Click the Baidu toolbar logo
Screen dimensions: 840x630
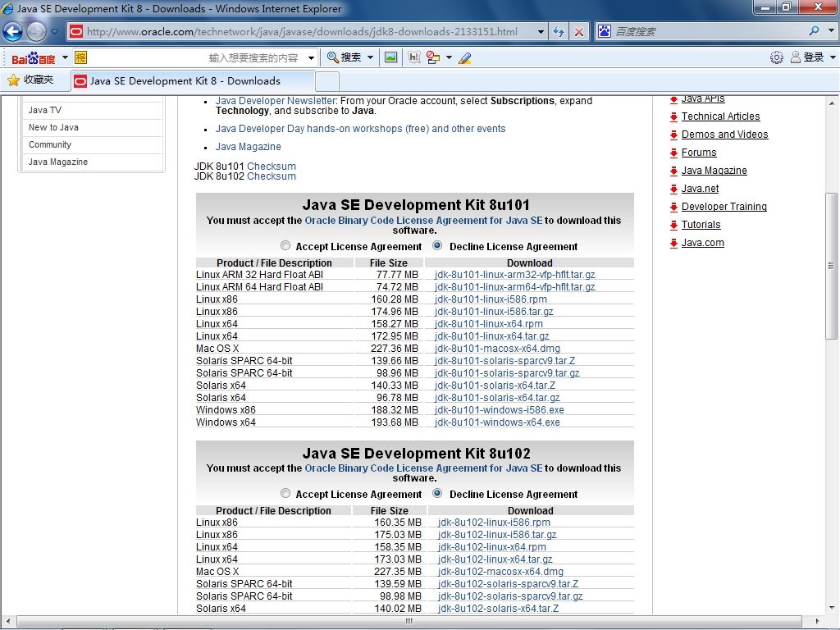33,58
